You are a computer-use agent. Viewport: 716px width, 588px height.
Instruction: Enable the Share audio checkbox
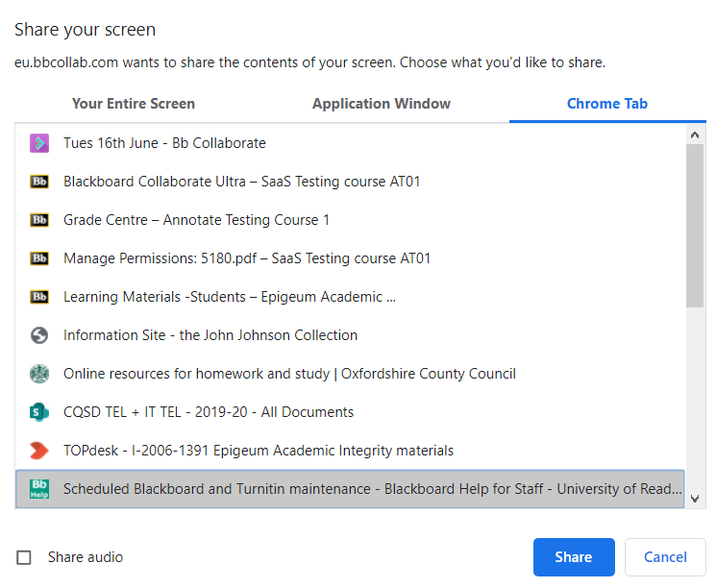24,557
